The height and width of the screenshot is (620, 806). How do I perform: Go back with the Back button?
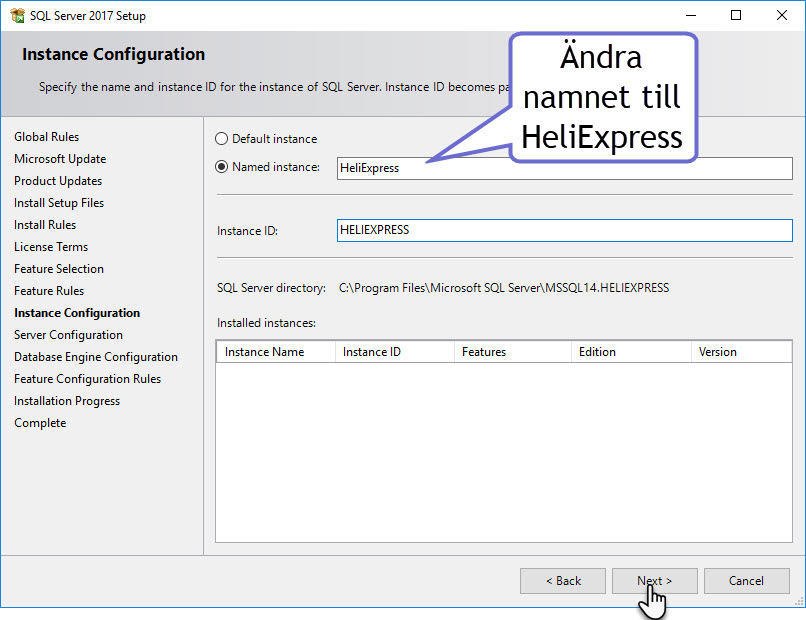(x=563, y=581)
